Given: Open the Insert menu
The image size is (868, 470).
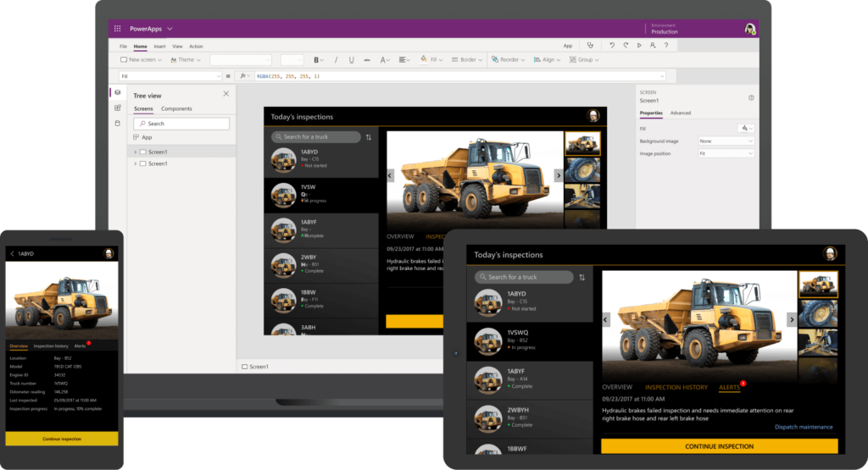Looking at the screenshot, I should click(159, 46).
